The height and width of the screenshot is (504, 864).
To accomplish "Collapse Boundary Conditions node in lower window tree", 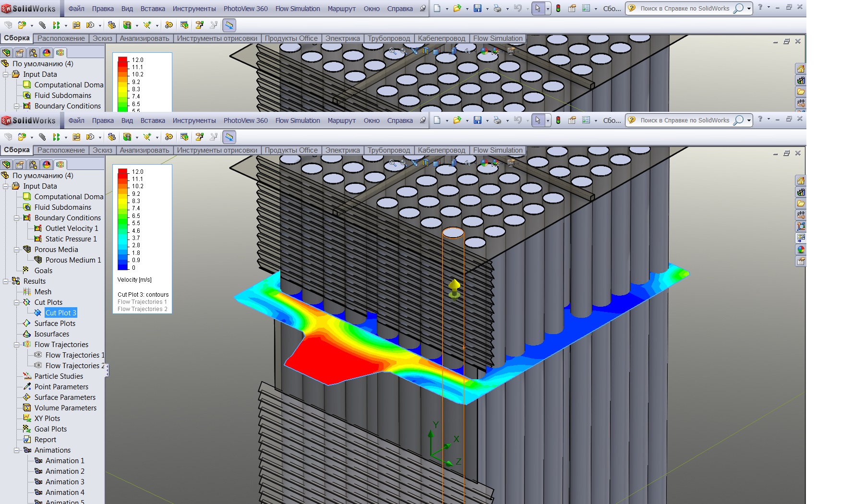I will pos(17,218).
